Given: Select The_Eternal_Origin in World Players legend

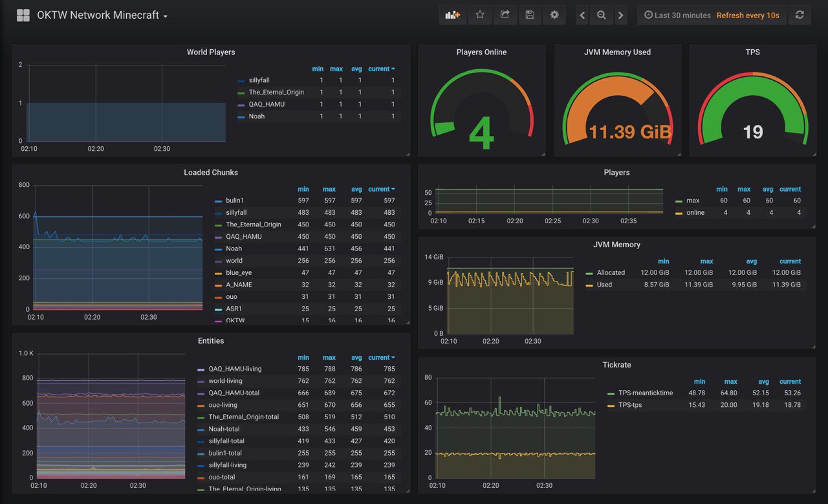Looking at the screenshot, I should click(276, 93).
